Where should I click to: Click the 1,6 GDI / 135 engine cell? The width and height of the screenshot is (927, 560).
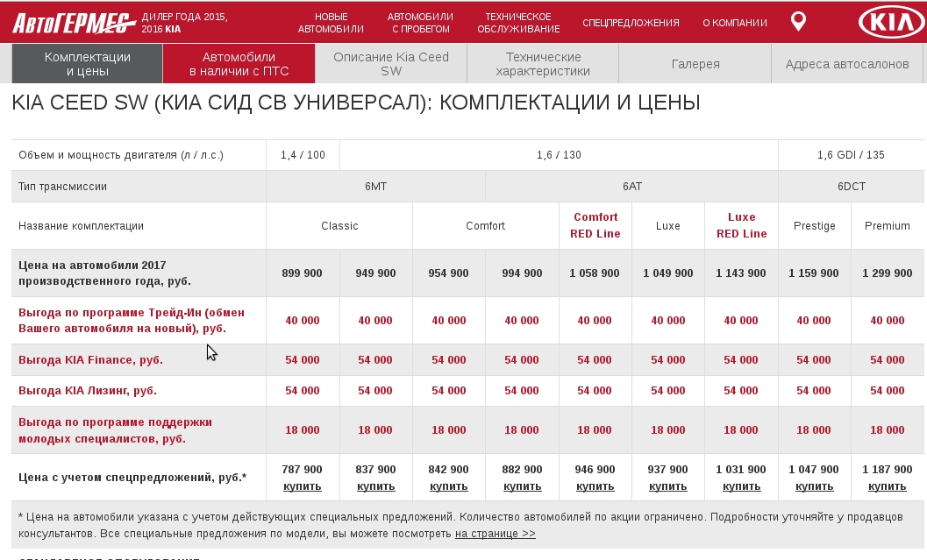coord(852,155)
